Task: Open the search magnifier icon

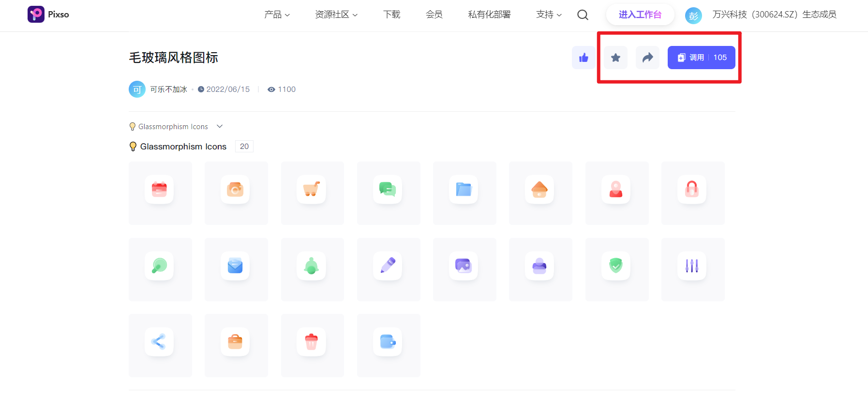Action: click(x=583, y=15)
